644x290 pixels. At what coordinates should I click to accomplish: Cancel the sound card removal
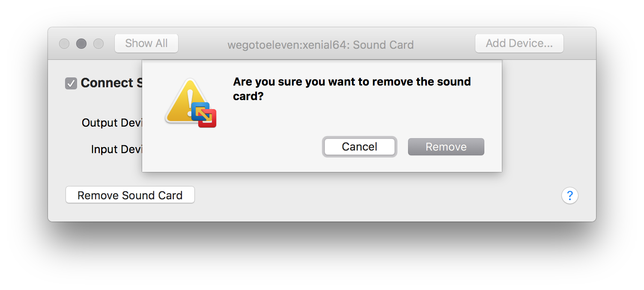coord(360,147)
